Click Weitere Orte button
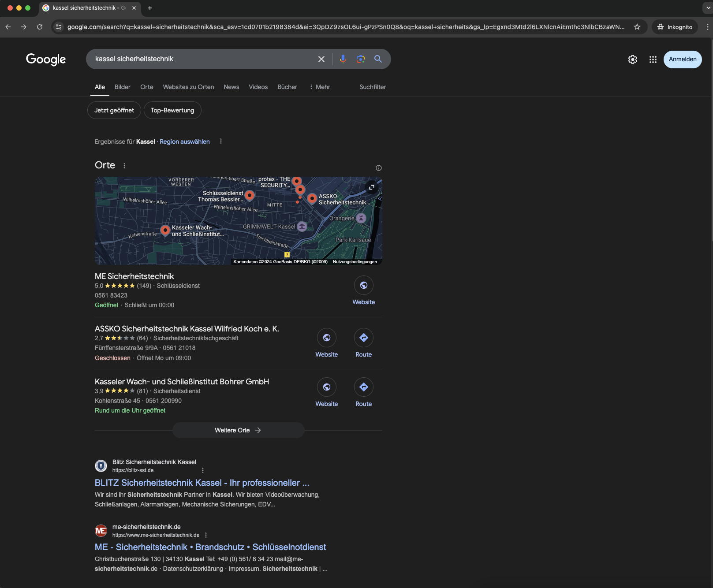Viewport: 713px width, 588px height. pyautogui.click(x=238, y=430)
